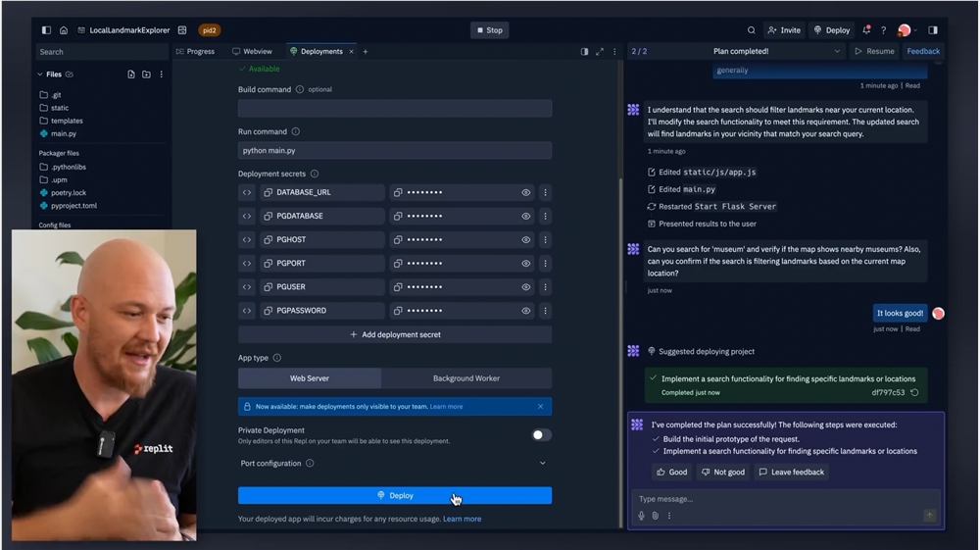This screenshot has width=980, height=550.
Task: Open the Files panel three-dot menu
Action: point(162,75)
